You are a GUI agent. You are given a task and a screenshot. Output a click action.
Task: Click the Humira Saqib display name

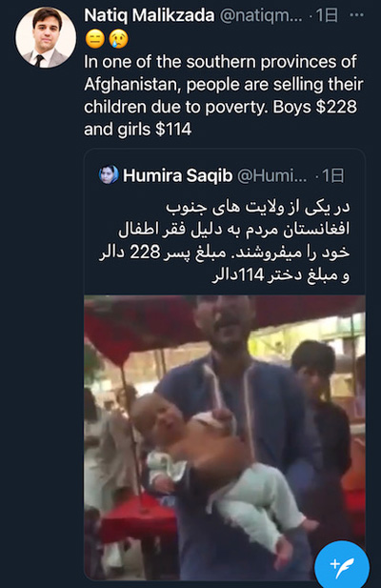[x=177, y=175]
